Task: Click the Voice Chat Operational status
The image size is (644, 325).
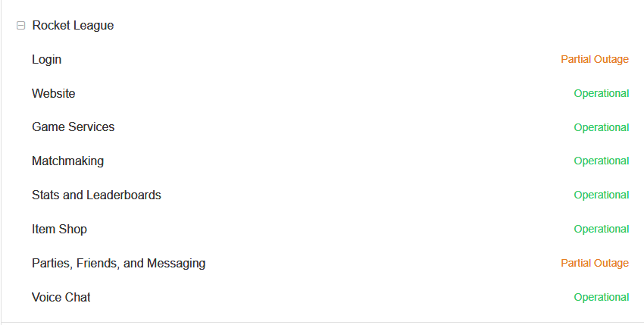Action: [602, 297]
